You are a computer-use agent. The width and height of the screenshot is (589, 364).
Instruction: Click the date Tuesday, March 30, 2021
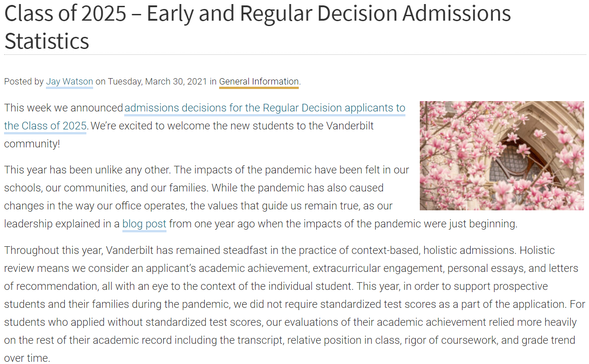point(157,82)
